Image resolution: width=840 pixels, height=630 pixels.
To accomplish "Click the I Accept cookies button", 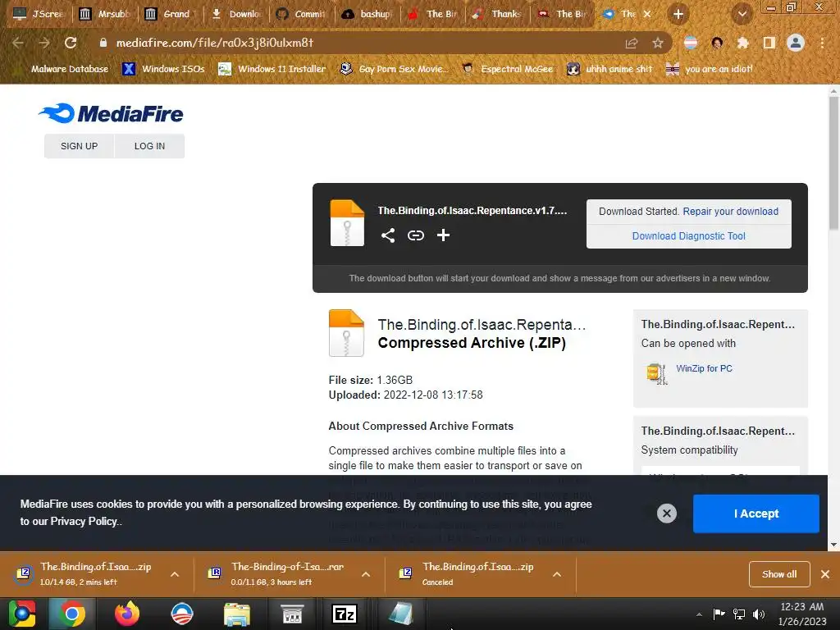I will [756, 514].
